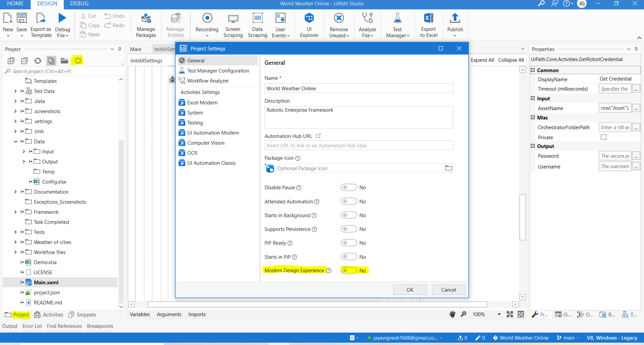644x345 pixels.
Task: Open Project Settings gear in Project panel
Action: coord(78,60)
